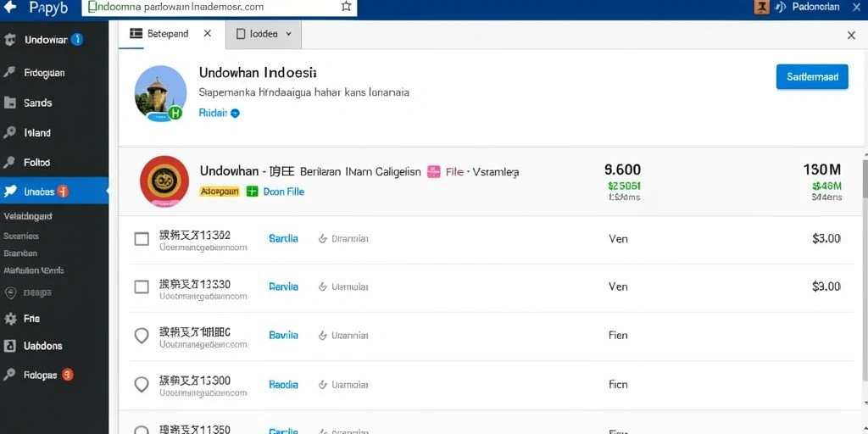Click the green Doon Fille icon
Image resolution: width=868 pixels, height=434 pixels.
(x=252, y=192)
